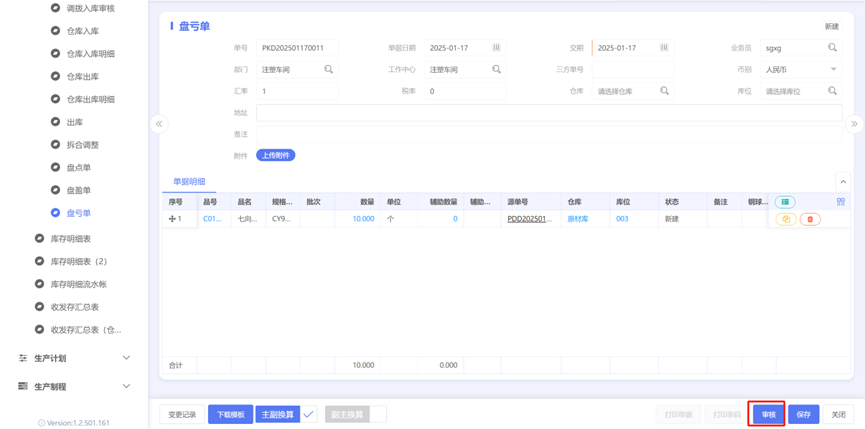
Task: Open calendar icon in 单据日期 field
Action: (x=496, y=48)
